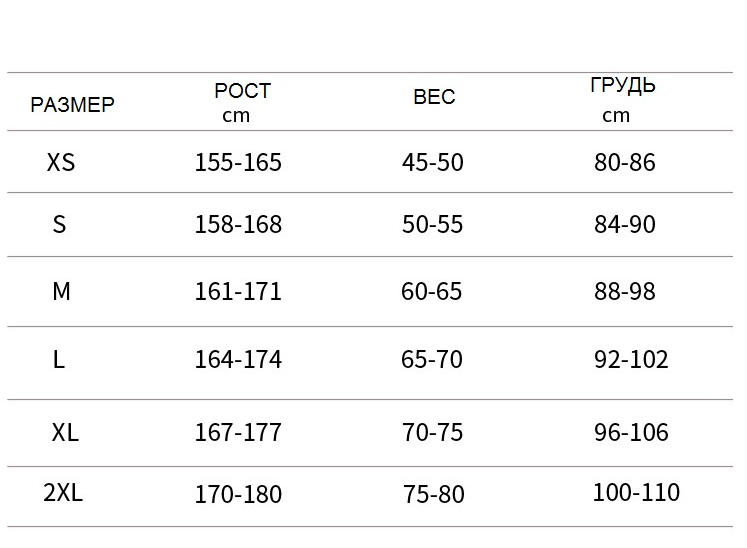Click the height value 161-171
Image resolution: width=747 pixels, height=548 pixels.
coord(238,291)
